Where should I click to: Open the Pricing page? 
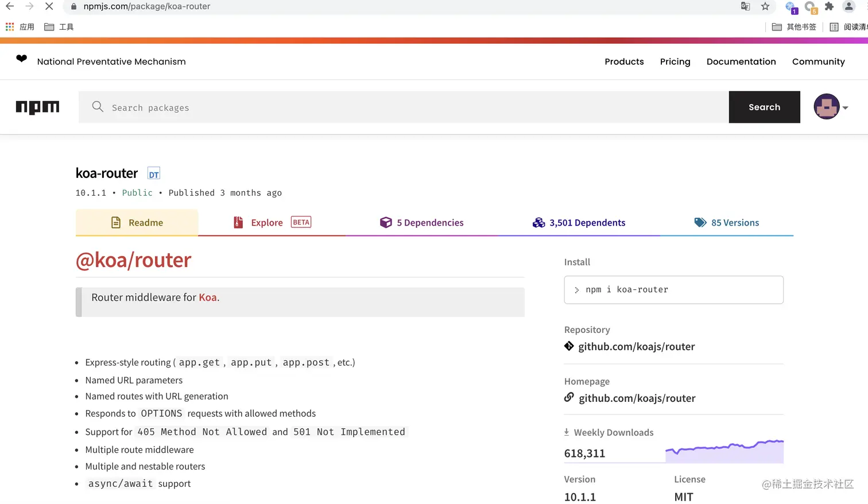pos(675,61)
